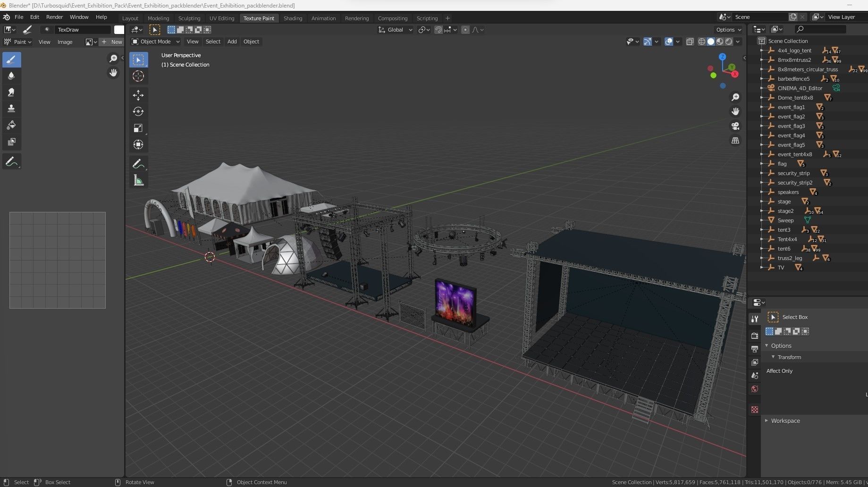Activate the Measure tool in viewport
The height and width of the screenshot is (487, 868).
(138, 181)
